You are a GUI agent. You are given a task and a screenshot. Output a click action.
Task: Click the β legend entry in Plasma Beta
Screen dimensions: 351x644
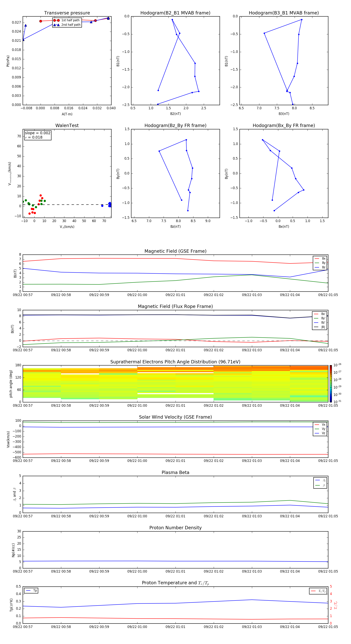[x=320, y=486]
